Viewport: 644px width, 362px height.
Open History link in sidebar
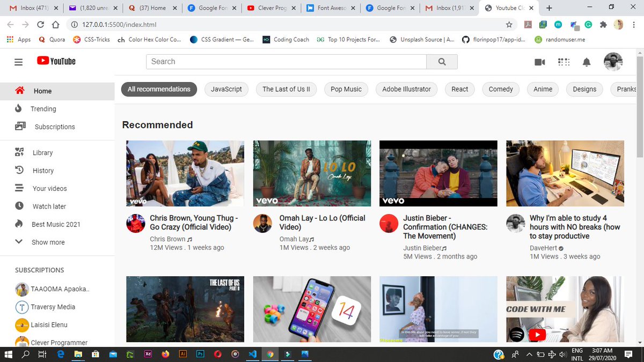pyautogui.click(x=43, y=171)
